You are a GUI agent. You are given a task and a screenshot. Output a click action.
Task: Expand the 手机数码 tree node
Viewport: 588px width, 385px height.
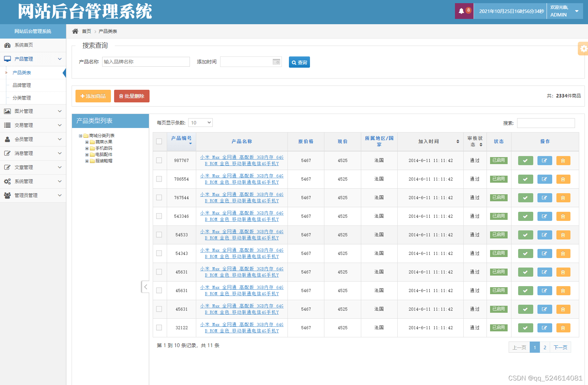(87, 148)
